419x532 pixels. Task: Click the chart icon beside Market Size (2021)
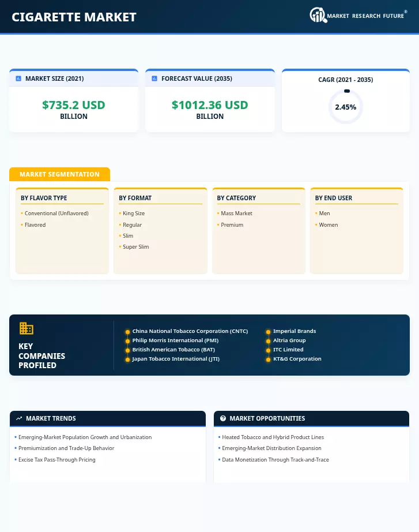pyautogui.click(x=18, y=78)
